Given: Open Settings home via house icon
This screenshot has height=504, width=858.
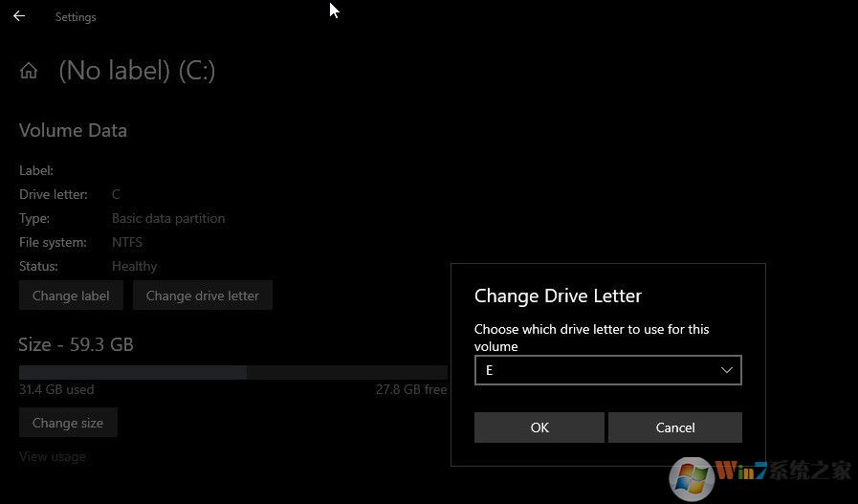Looking at the screenshot, I should [29, 71].
